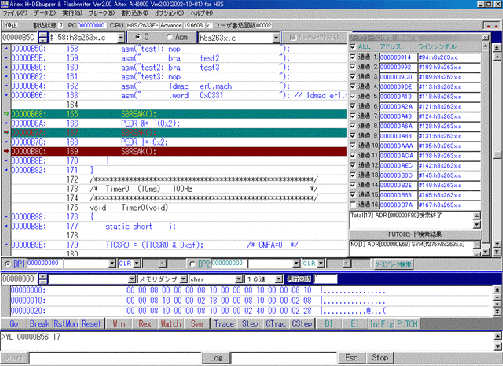Toggle checkbox for pass point 4
Screen dimensions: 503x366
click(x=353, y=86)
